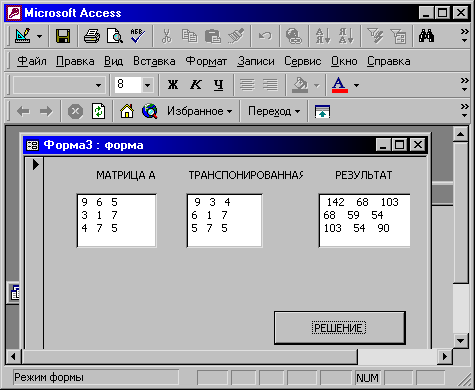Screen dimensions: 475x390
Task: Open the Справка menu
Action: tap(389, 61)
